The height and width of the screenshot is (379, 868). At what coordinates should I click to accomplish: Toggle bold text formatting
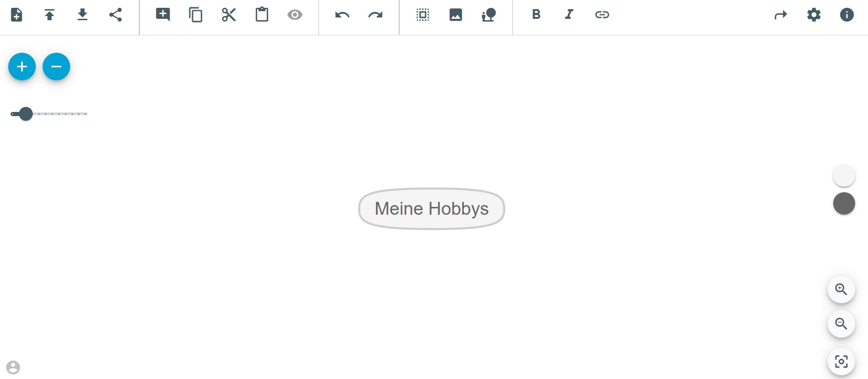[x=536, y=15]
